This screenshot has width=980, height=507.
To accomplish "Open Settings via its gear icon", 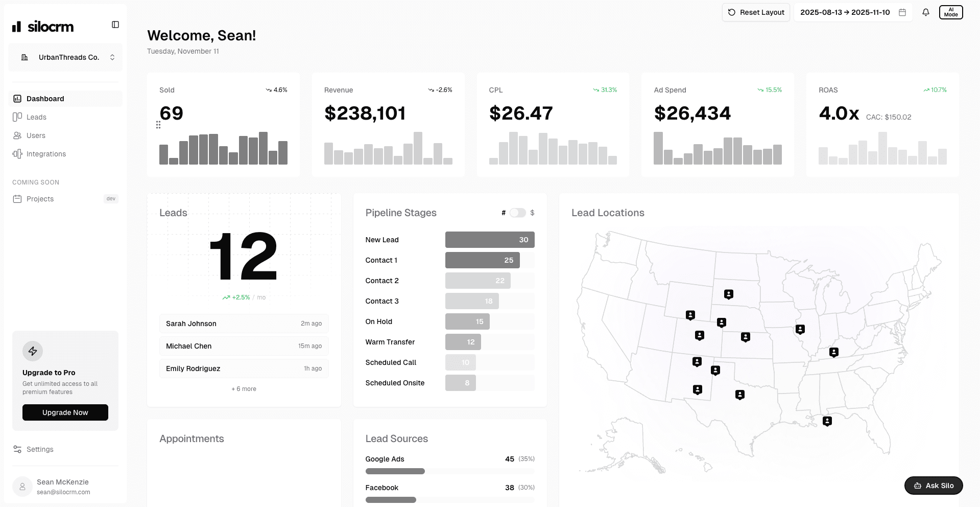I will coord(16,449).
